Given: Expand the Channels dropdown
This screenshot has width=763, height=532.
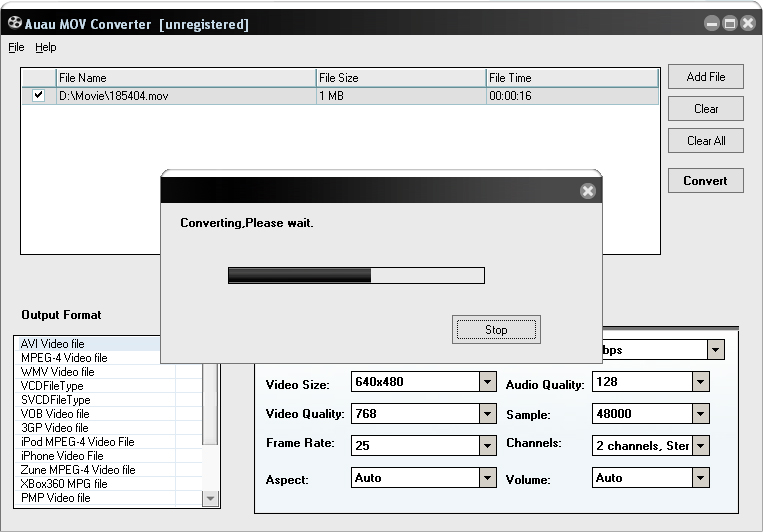Looking at the screenshot, I should [700, 445].
